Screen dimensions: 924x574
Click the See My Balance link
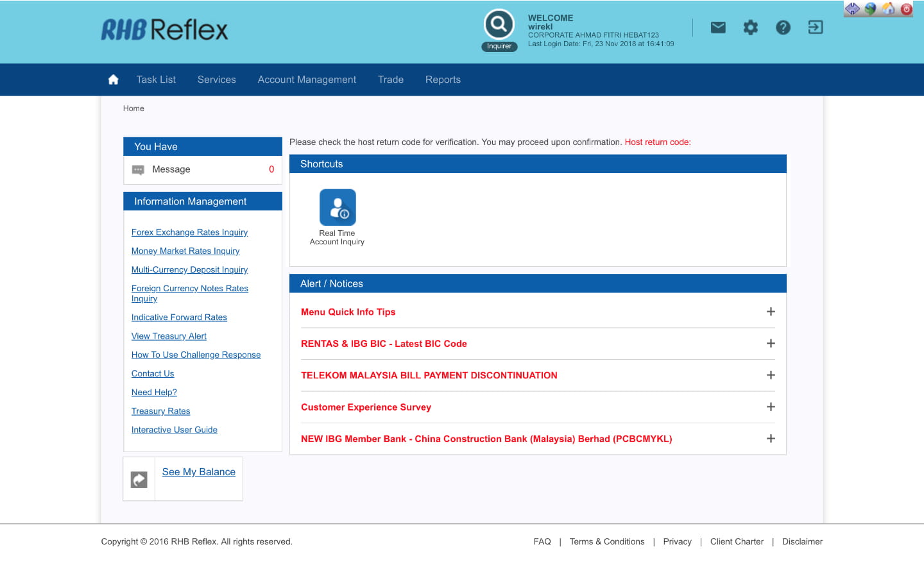pyautogui.click(x=198, y=472)
